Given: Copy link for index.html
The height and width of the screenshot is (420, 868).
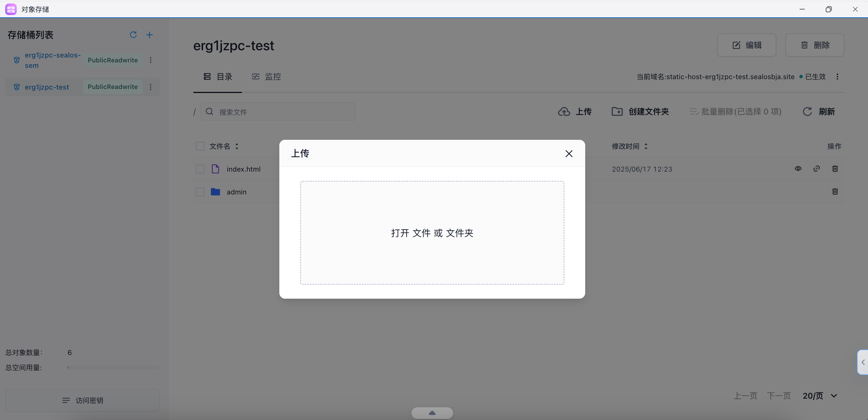Looking at the screenshot, I should click(817, 168).
